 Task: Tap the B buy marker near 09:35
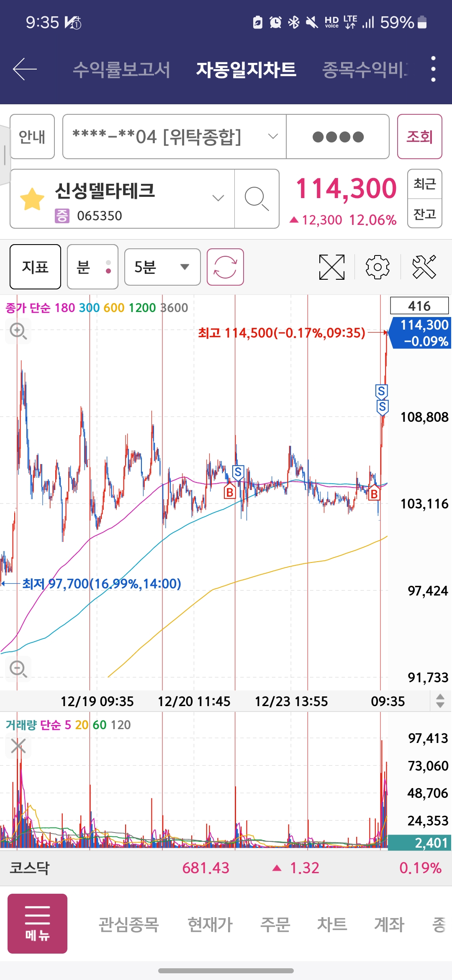point(374,493)
